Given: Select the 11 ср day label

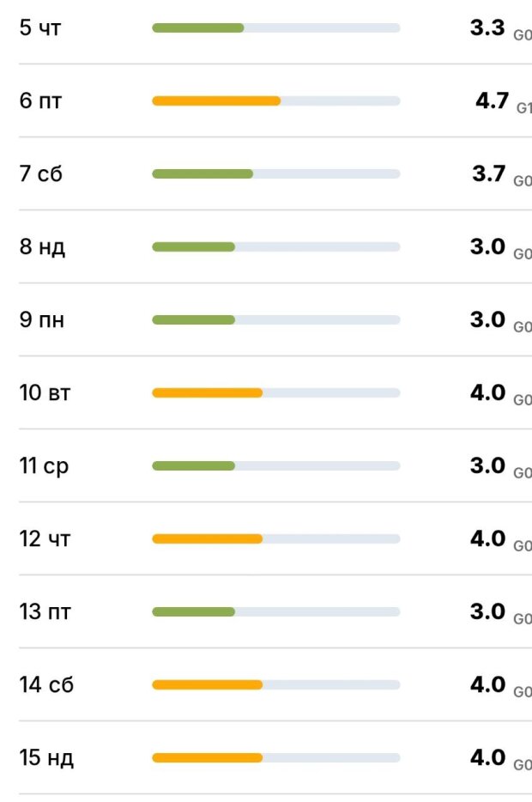Looking at the screenshot, I should (x=44, y=465).
